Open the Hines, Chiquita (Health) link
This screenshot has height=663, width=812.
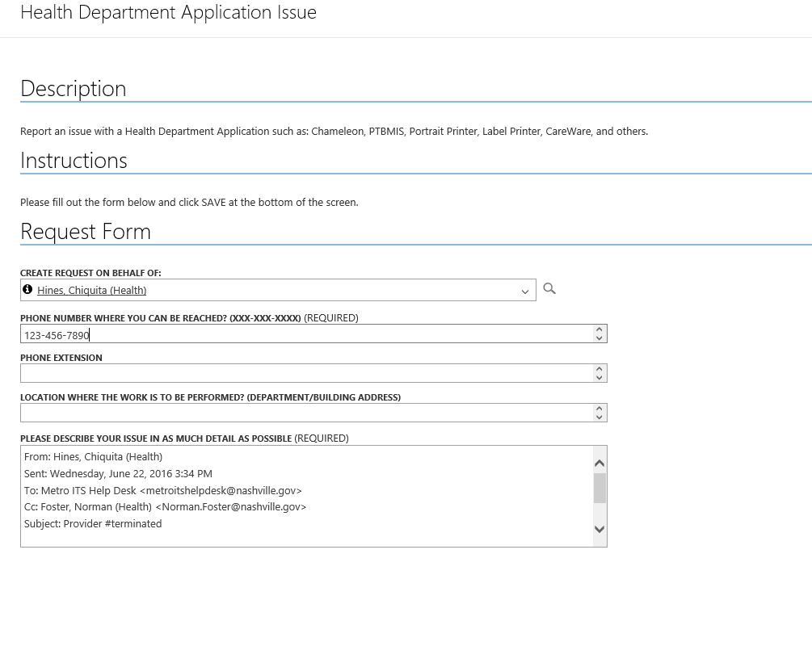pyautogui.click(x=91, y=291)
